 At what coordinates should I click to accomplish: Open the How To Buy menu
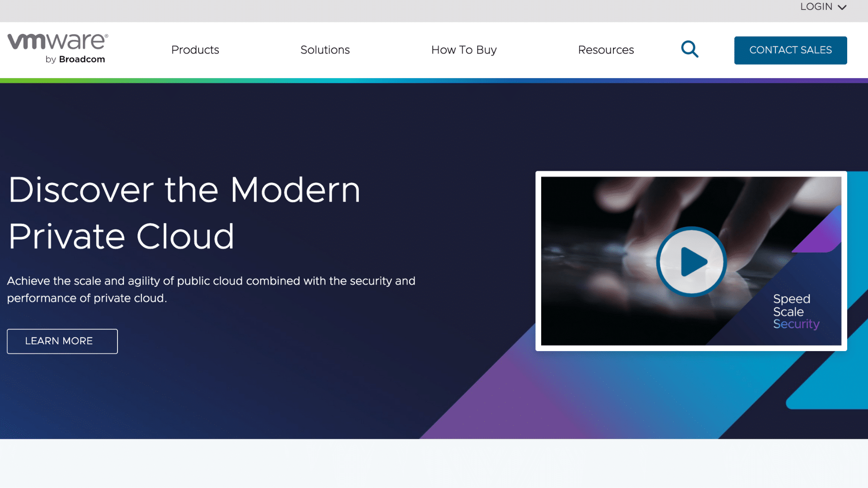click(x=464, y=50)
